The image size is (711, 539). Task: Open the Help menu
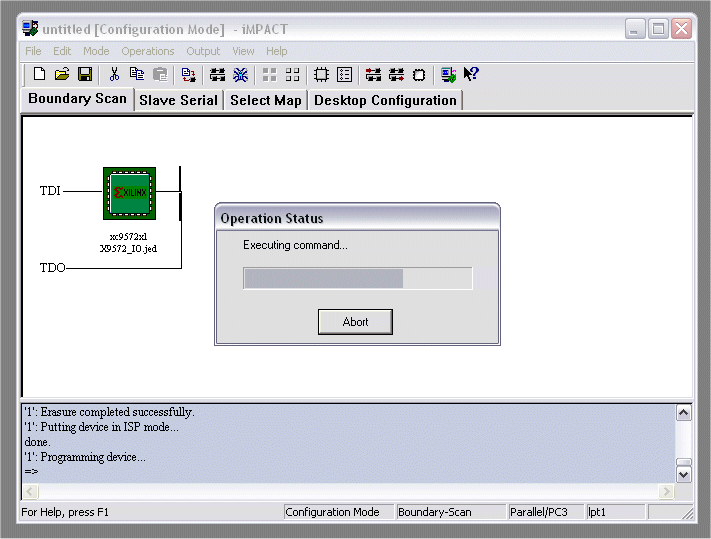point(277,51)
